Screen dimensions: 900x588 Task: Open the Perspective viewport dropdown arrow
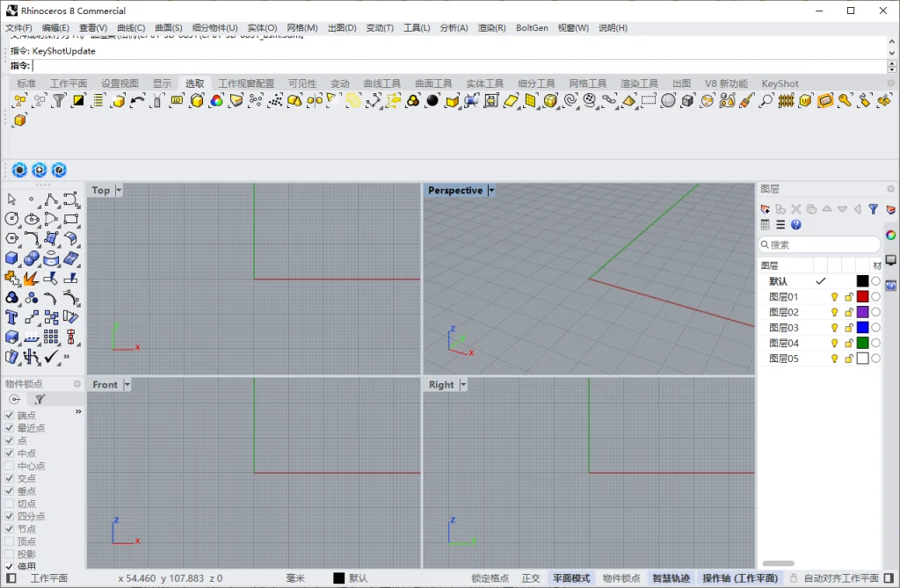491,190
